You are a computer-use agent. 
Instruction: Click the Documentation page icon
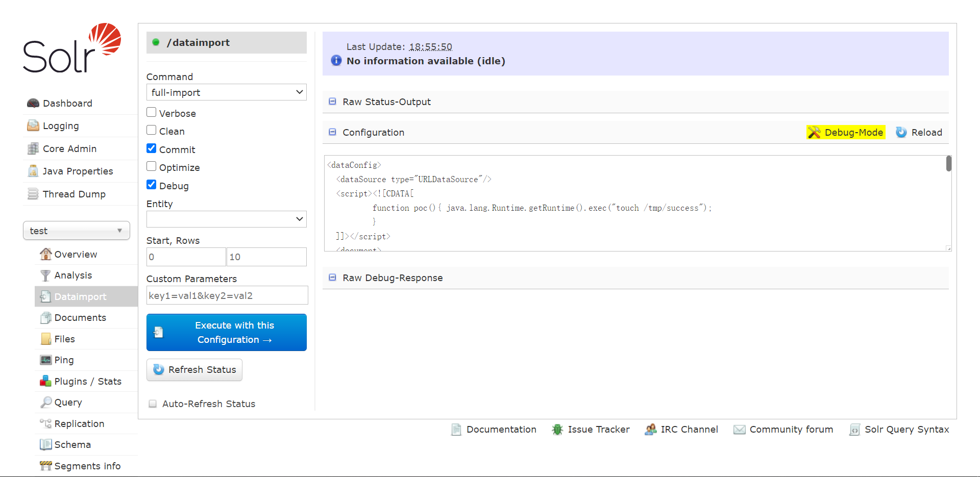456,430
